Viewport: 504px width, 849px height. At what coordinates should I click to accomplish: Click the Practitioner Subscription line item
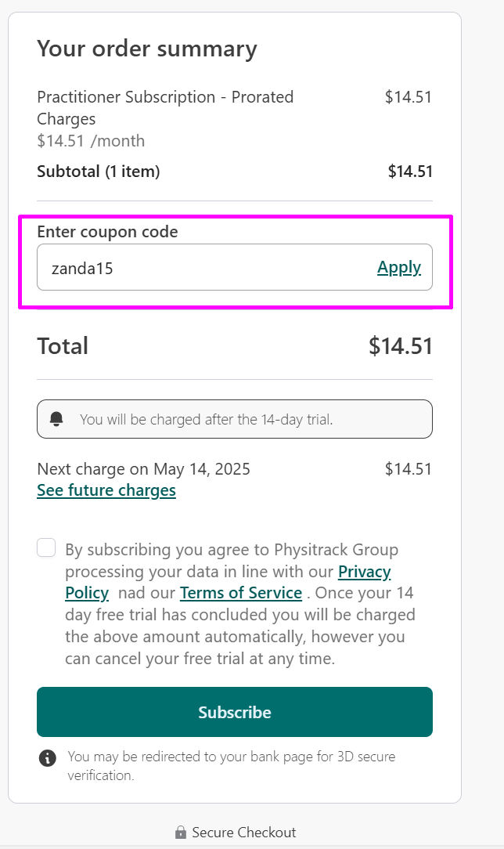(165, 108)
